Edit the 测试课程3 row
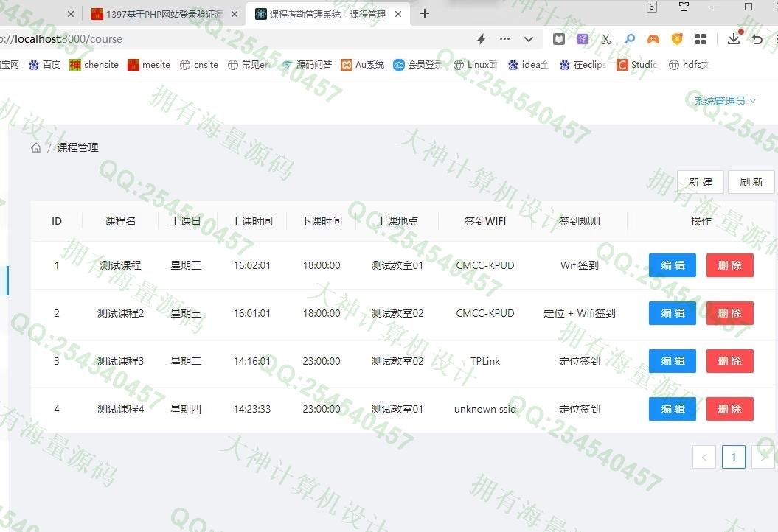778x532 pixels. (x=673, y=361)
